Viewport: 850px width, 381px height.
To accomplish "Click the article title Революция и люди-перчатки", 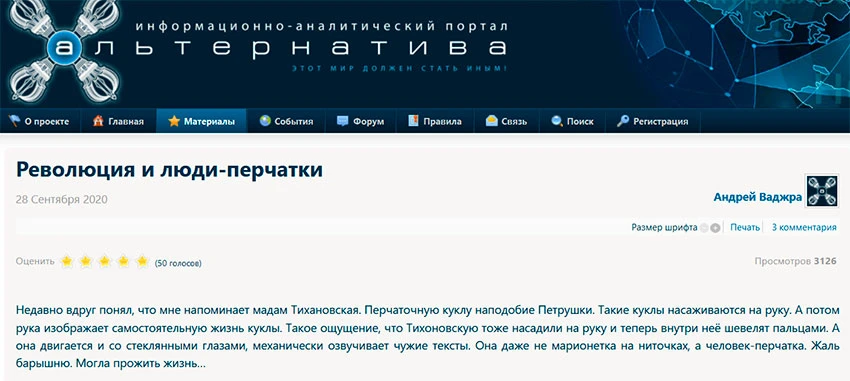I will [170, 170].
